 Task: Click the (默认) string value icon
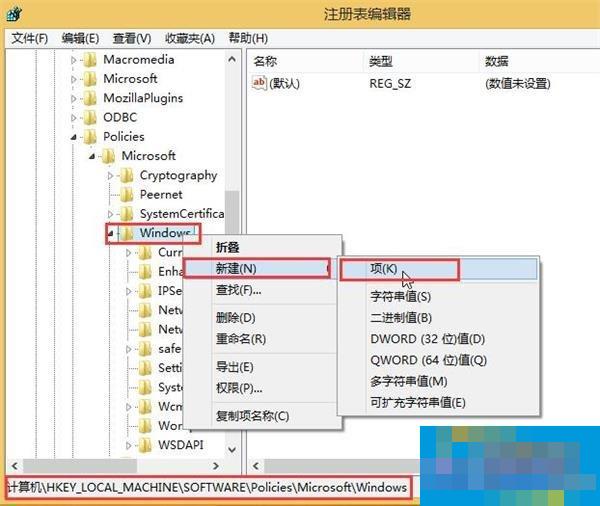pos(259,83)
